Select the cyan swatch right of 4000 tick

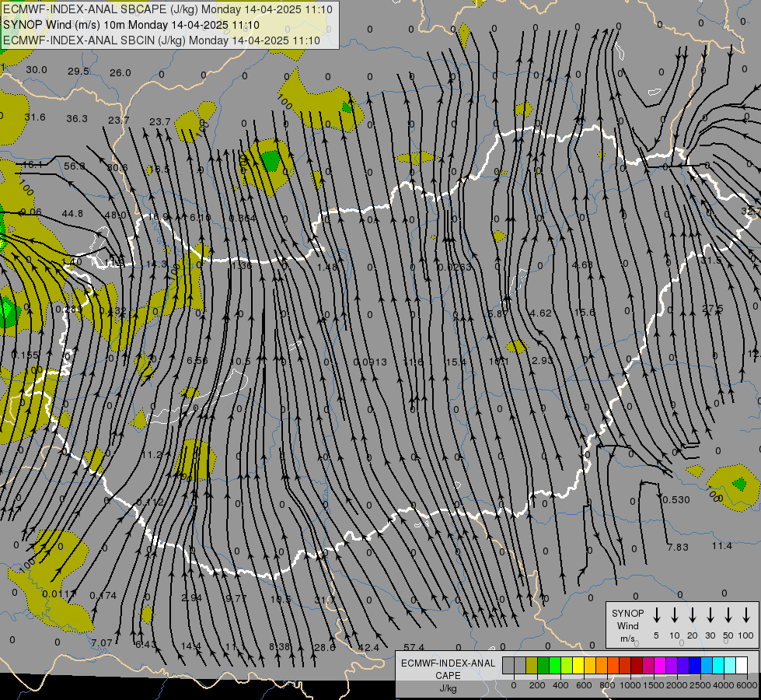click(x=730, y=665)
